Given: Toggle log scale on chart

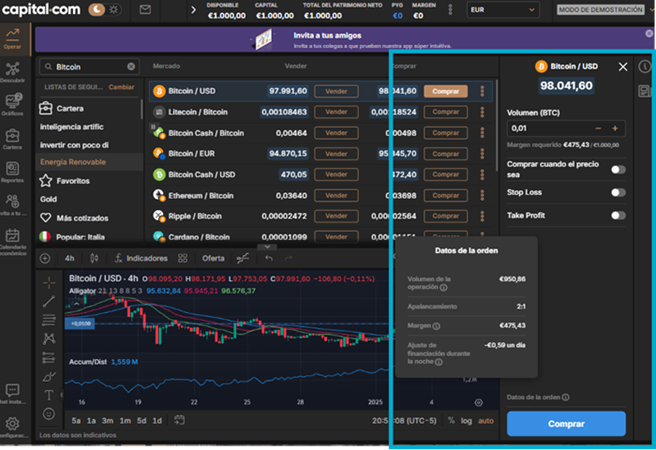Looking at the screenshot, I should [466, 420].
